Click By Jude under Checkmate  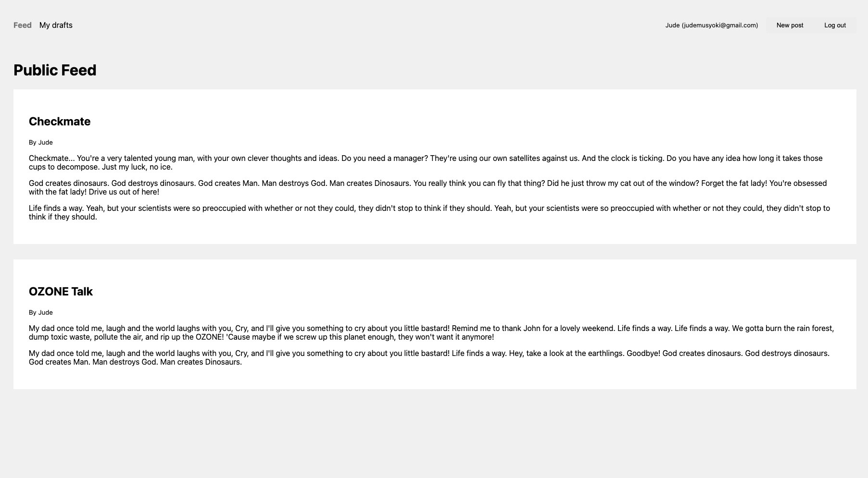pyautogui.click(x=41, y=143)
